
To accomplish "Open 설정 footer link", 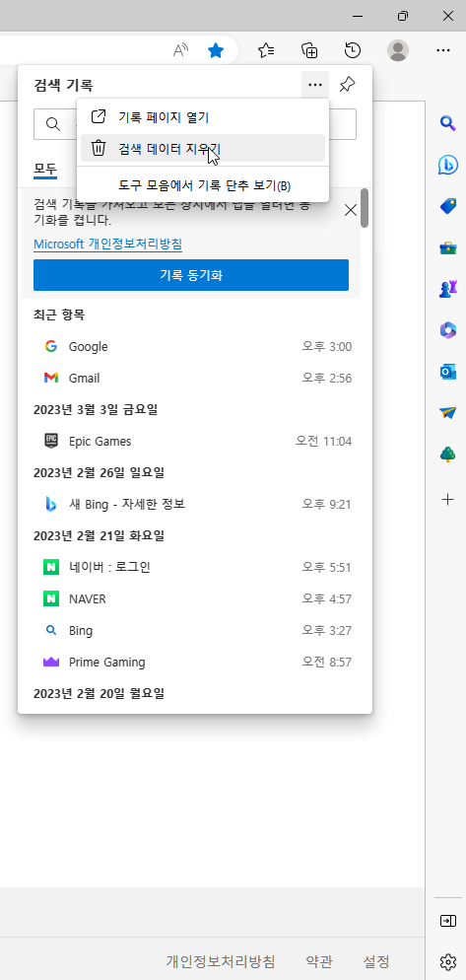I will coord(376,961).
